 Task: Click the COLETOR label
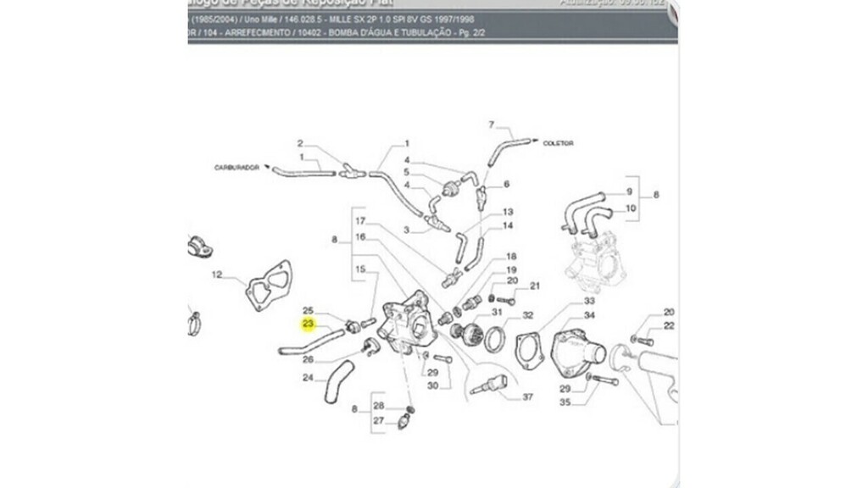pos(558,143)
